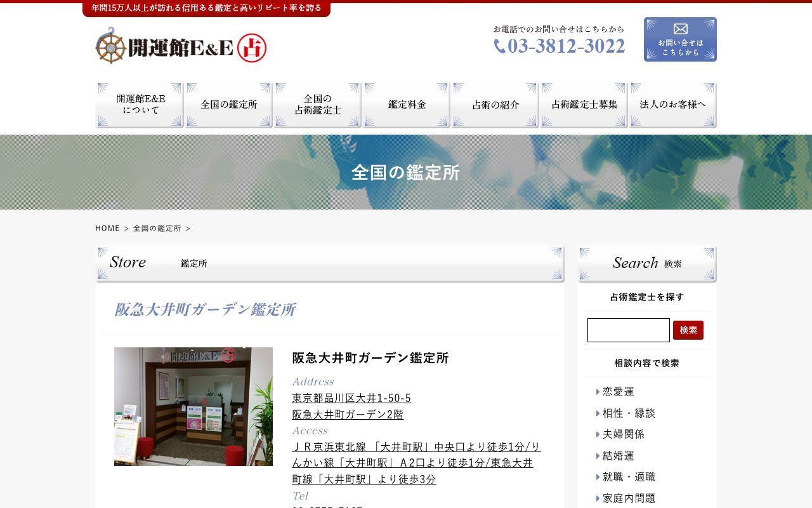Image resolution: width=812 pixels, height=508 pixels.
Task: Click the italic blue 阪急大井町ガーデン鑑定所 title
Action: (x=204, y=309)
